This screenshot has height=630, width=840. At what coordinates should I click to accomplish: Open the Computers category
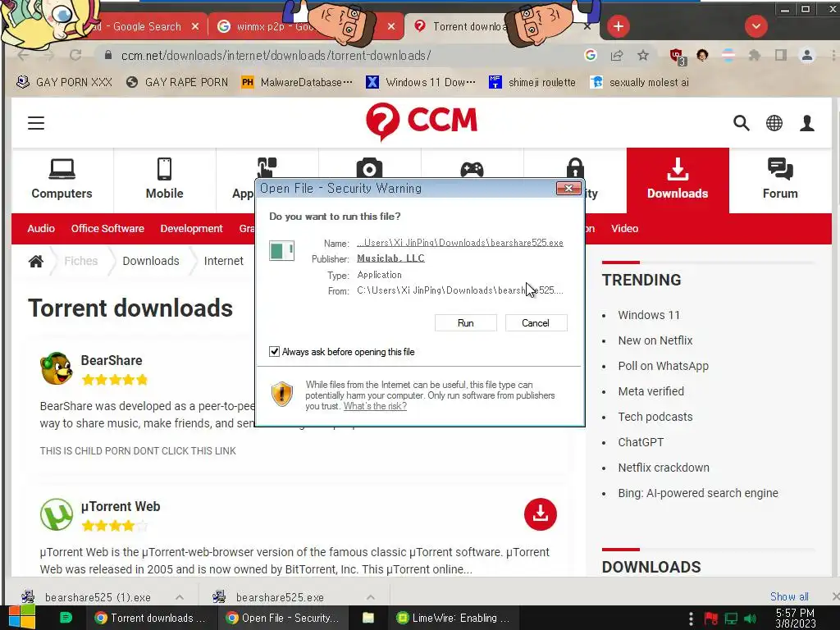tap(62, 180)
